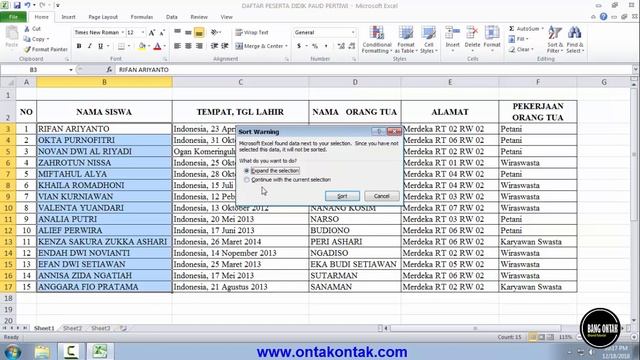Click the Copy button
Image resolution: width=640 pixels, height=360 pixels.
[x=36, y=39]
